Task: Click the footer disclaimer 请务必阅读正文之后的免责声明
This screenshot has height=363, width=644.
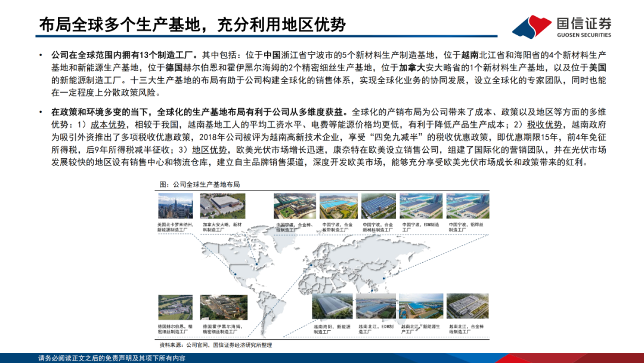Action: pos(112,358)
